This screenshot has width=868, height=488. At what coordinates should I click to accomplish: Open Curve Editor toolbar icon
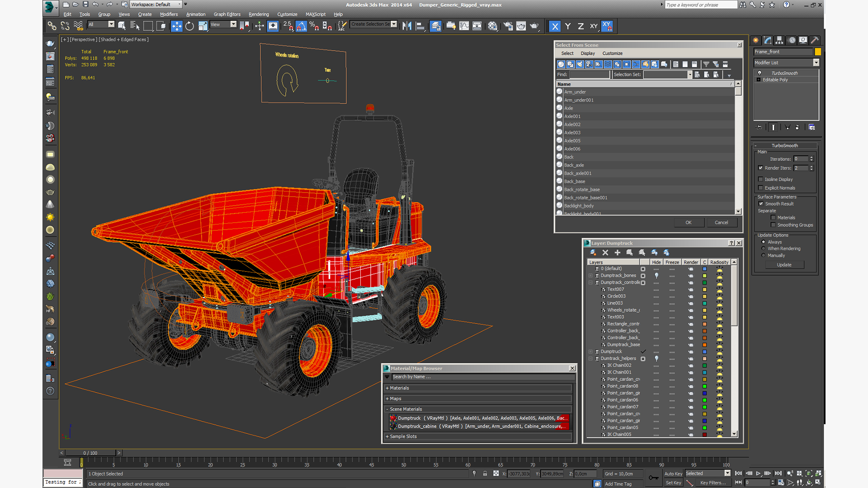[464, 26]
